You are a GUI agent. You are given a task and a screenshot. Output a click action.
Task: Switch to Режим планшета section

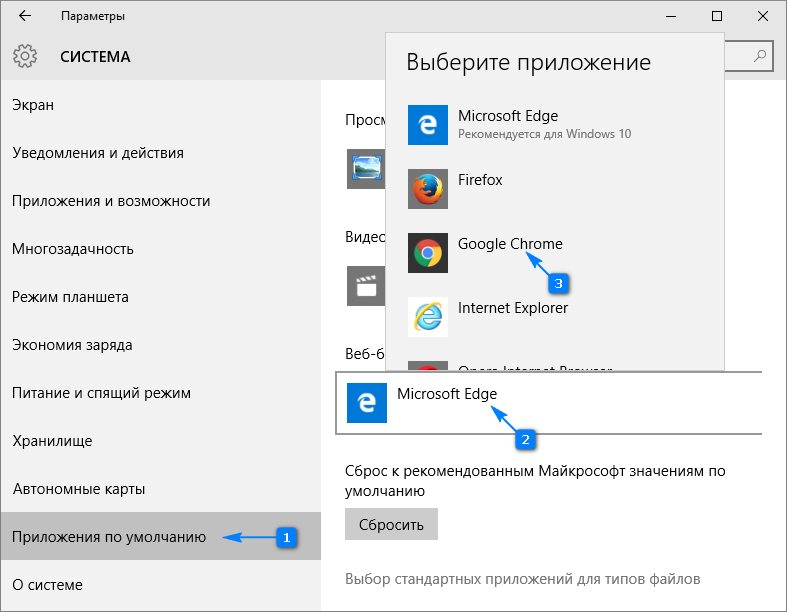70,297
